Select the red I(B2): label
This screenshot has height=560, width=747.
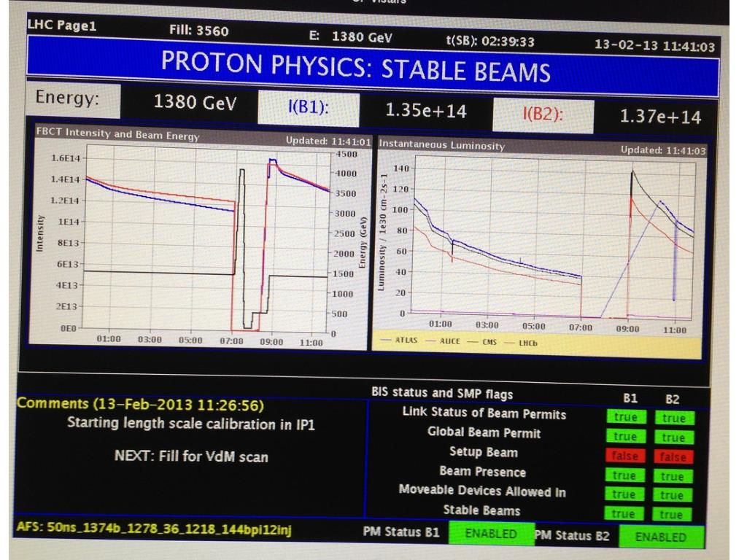coord(543,114)
